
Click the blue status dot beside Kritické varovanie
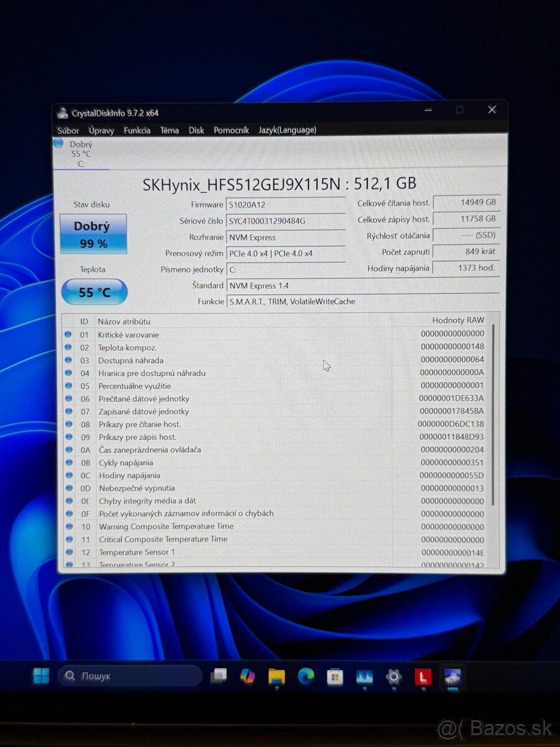point(68,335)
